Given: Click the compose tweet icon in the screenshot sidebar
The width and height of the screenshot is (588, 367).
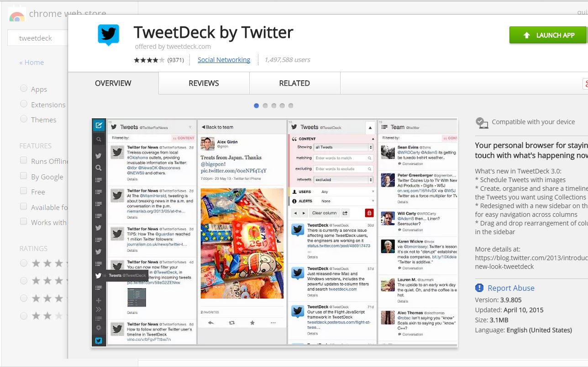Looking at the screenshot, I should click(x=99, y=125).
